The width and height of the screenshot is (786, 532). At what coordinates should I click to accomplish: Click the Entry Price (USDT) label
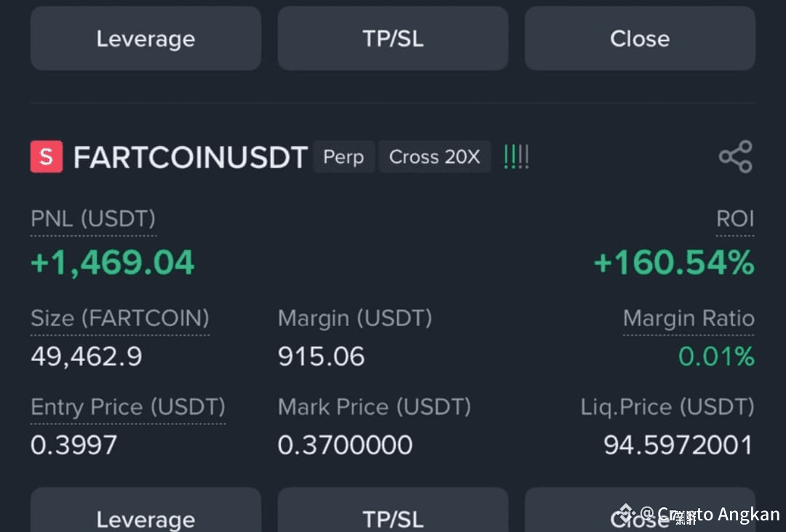point(128,408)
